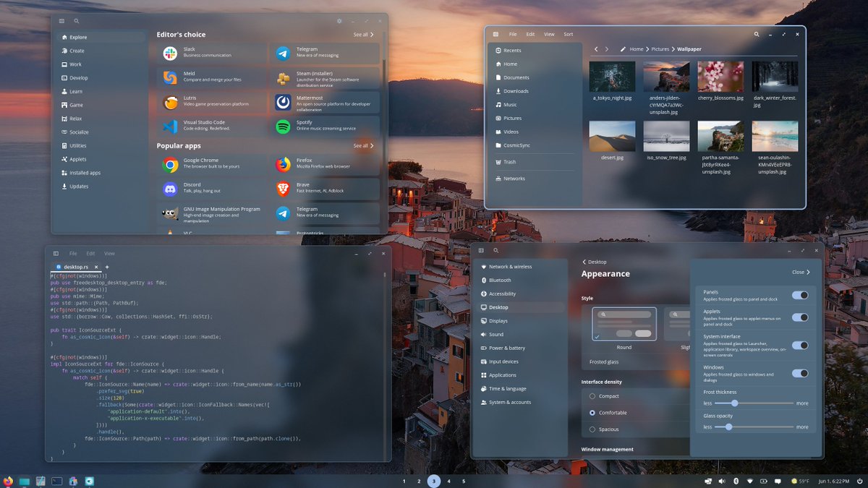Screen dimensions: 868x488
Task: Expand Editor's choice with See all
Action: 364,35
